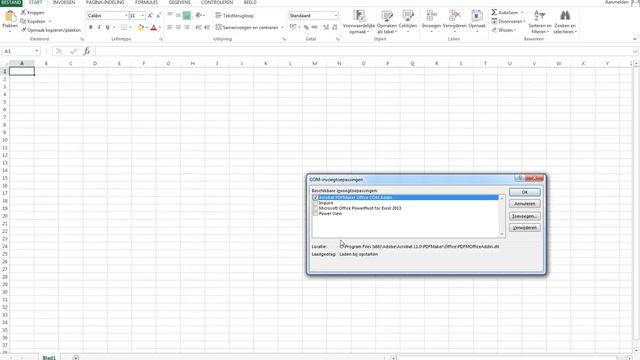Switch to the CONTROLEREN tab
The width and height of the screenshot is (640, 360).
217,2
